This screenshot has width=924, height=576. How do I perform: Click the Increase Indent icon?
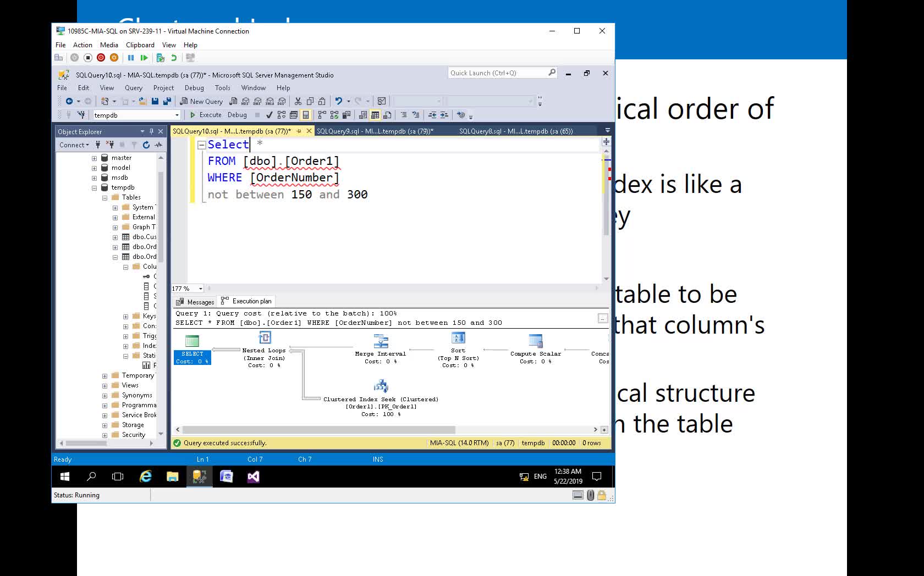[444, 115]
